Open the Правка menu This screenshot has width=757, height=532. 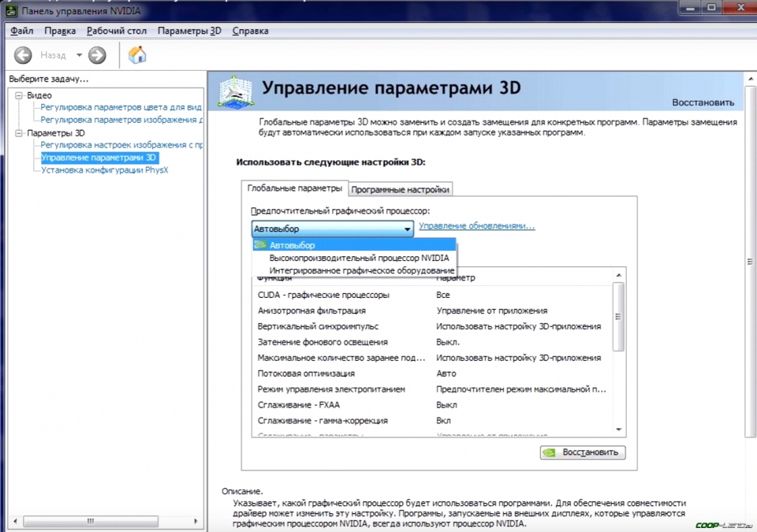pyautogui.click(x=60, y=31)
